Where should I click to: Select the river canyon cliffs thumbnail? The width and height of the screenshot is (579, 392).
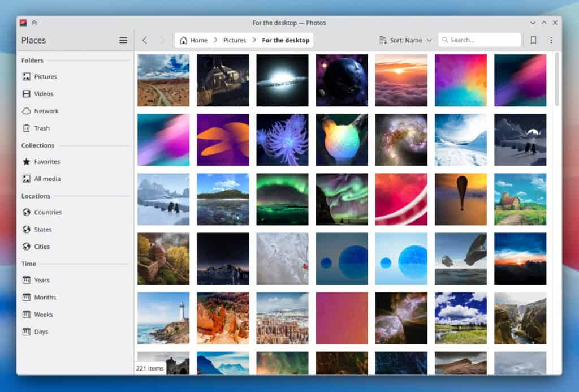coord(520,318)
